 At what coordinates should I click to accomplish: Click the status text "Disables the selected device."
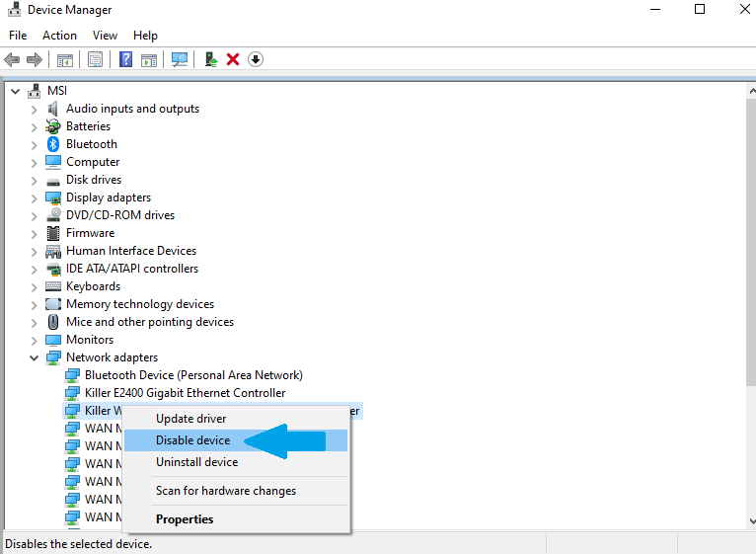[78, 544]
